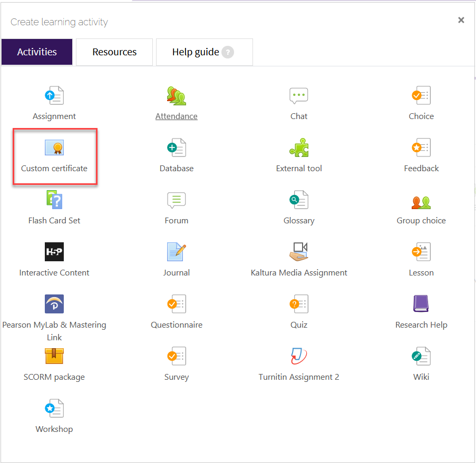
Task: Select the Glossary activity icon
Action: 298,200
